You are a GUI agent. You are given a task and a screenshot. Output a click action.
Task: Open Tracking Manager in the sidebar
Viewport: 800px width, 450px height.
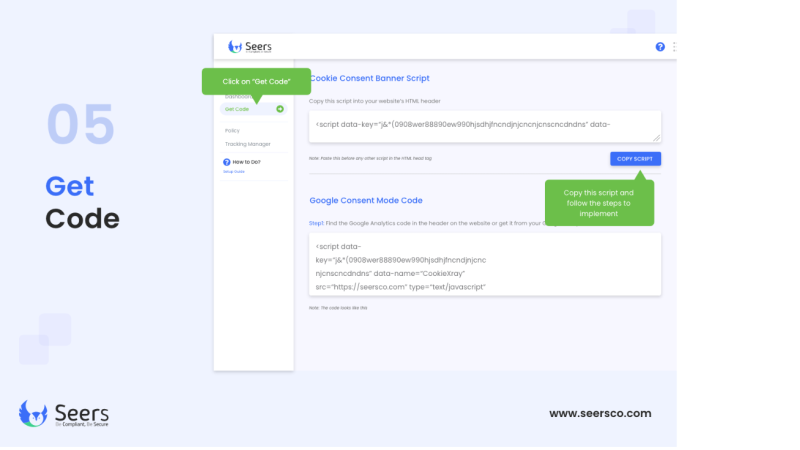click(x=247, y=144)
